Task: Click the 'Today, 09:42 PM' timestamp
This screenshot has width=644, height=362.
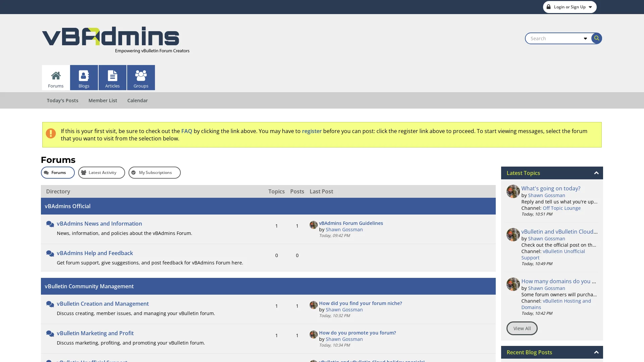Action: (x=334, y=236)
